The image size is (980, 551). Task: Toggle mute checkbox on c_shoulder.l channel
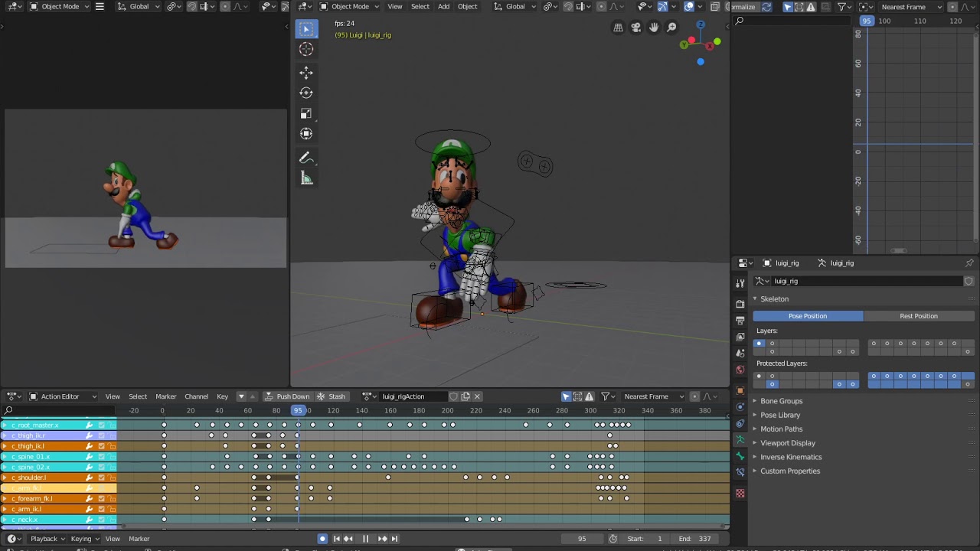coord(101,478)
